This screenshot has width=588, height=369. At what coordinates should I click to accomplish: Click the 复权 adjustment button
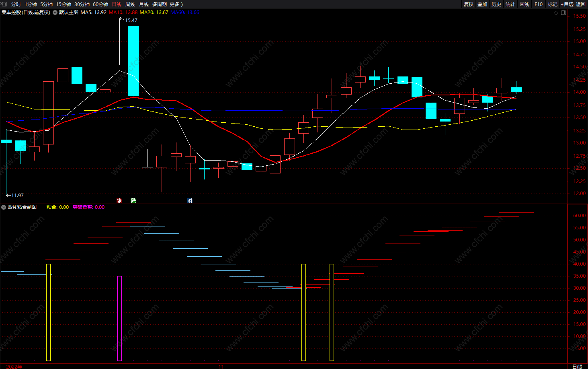469,4
